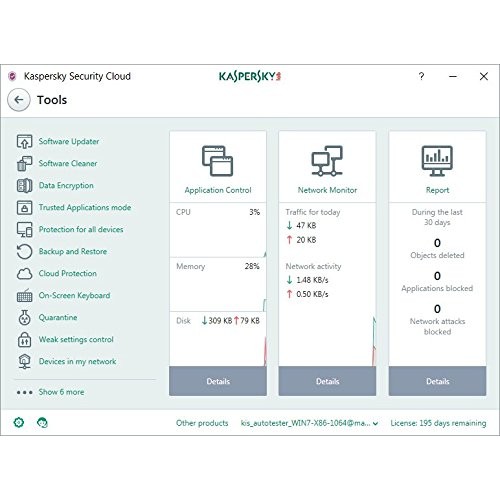The width and height of the screenshot is (500, 500).
Task: Click the Applications blocked count
Action: [x=437, y=276]
